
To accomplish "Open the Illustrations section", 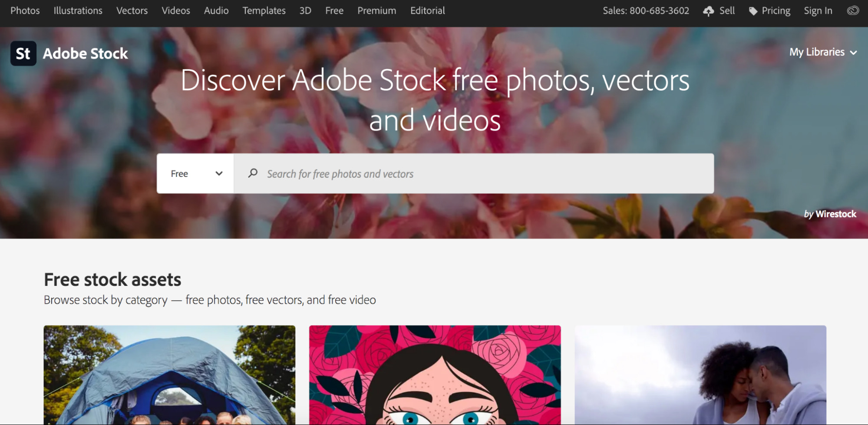I will 78,10.
